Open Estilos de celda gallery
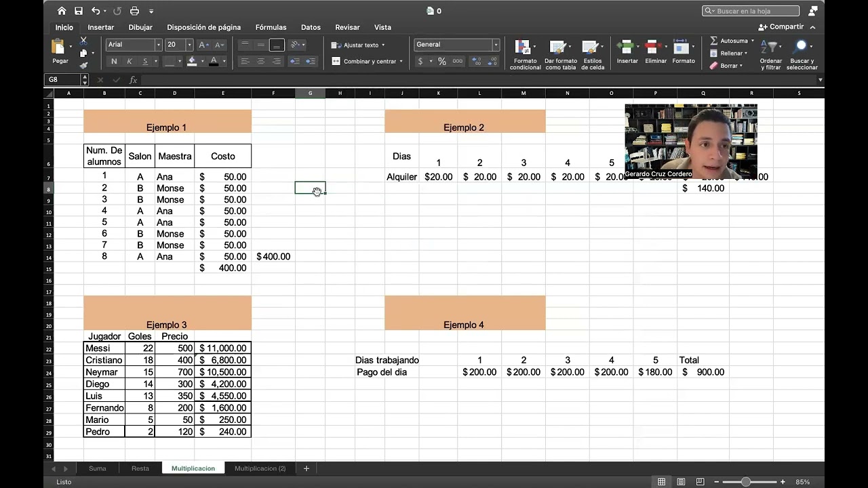Viewport: 868px width, 488px height. click(592, 55)
